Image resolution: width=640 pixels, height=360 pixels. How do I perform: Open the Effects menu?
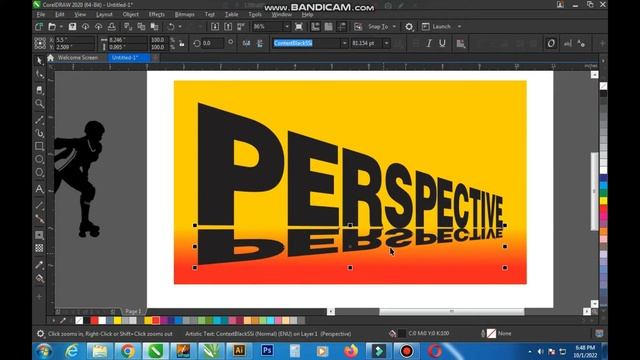(157, 14)
